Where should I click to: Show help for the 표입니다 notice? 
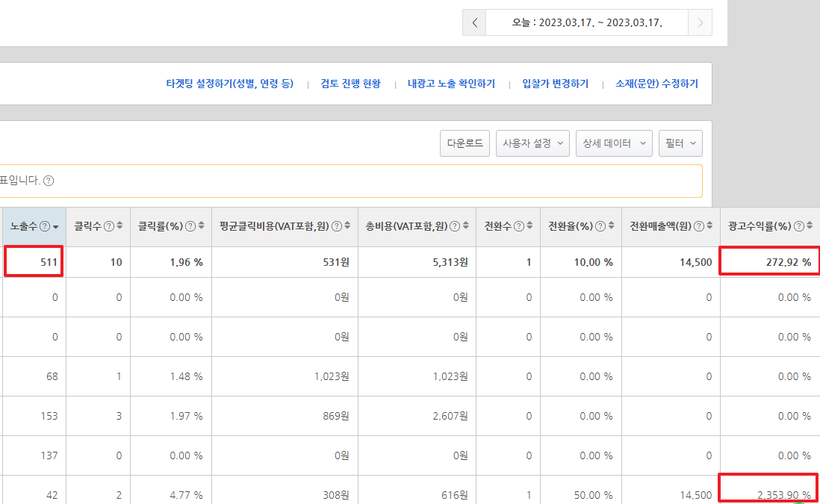tap(49, 181)
